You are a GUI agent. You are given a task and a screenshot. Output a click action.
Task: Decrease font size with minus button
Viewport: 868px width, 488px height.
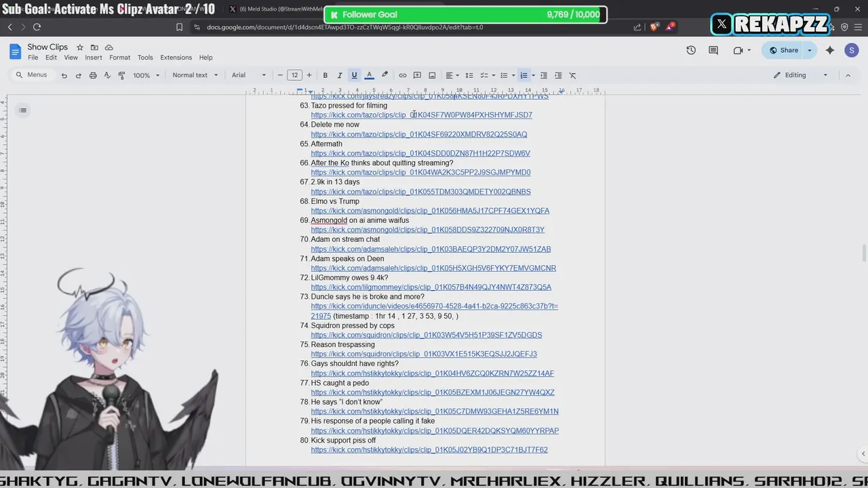click(280, 75)
